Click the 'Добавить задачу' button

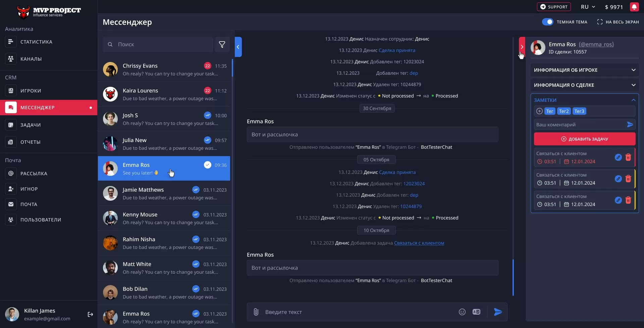coord(584,139)
